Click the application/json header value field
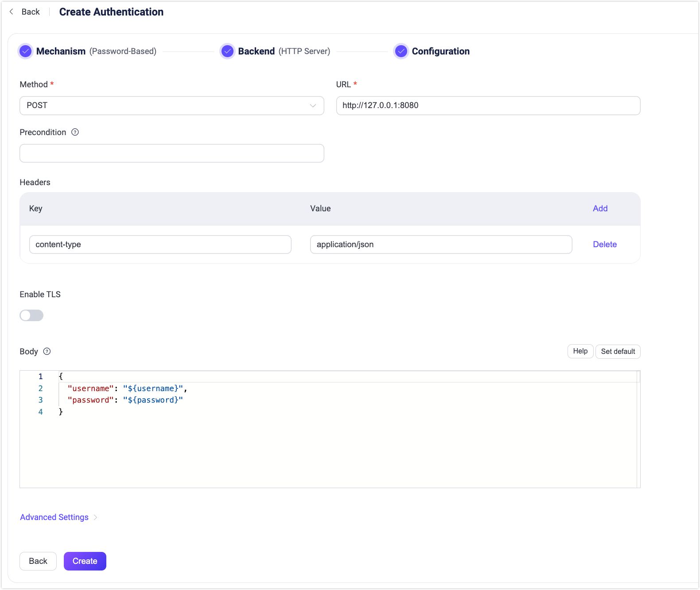 441,245
